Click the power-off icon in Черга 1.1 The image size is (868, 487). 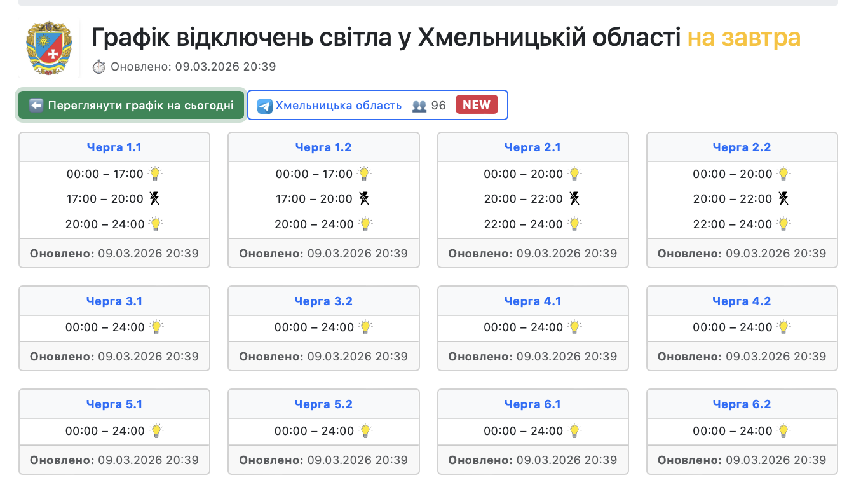(154, 199)
